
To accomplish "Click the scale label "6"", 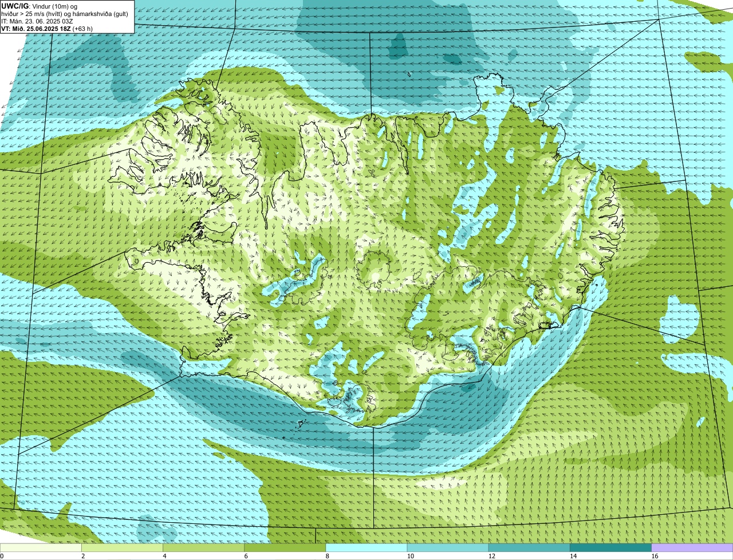I will [246, 556].
